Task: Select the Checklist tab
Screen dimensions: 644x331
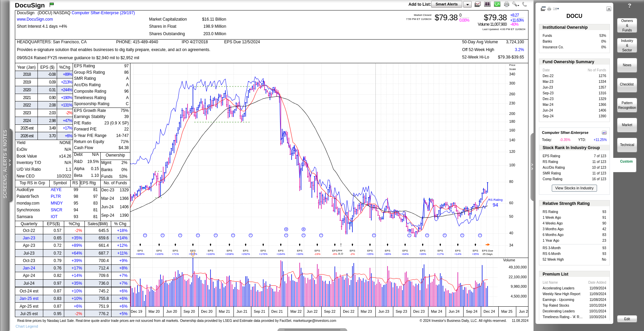Action: point(627,85)
